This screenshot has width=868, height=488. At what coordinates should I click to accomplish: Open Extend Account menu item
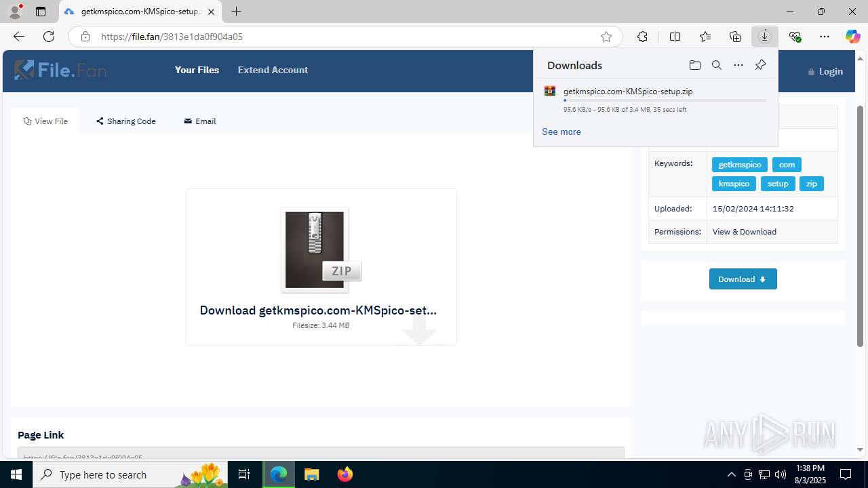[273, 70]
